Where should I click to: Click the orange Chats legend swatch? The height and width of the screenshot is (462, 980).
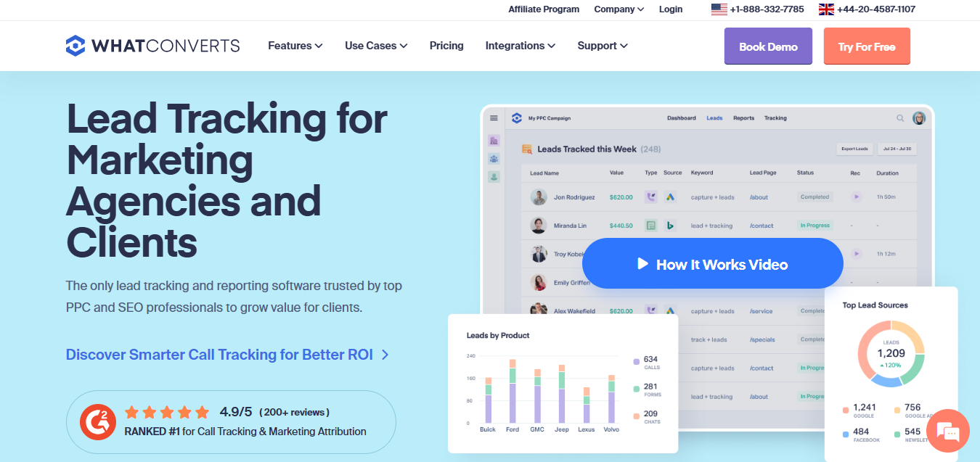[637, 416]
